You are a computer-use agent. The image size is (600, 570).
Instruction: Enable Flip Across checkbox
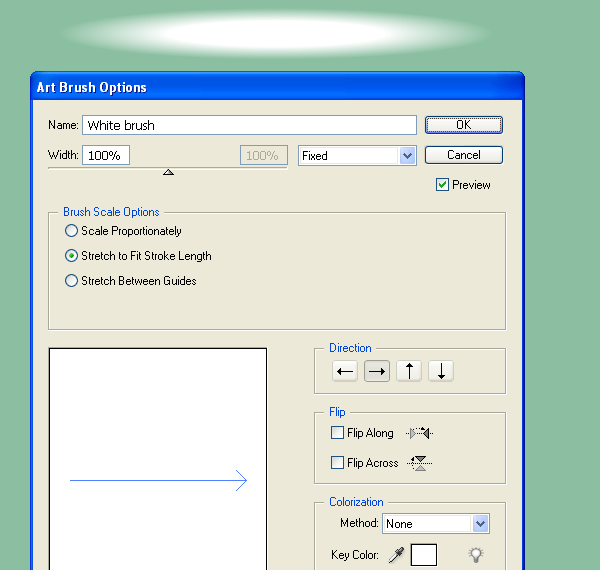tap(337, 463)
